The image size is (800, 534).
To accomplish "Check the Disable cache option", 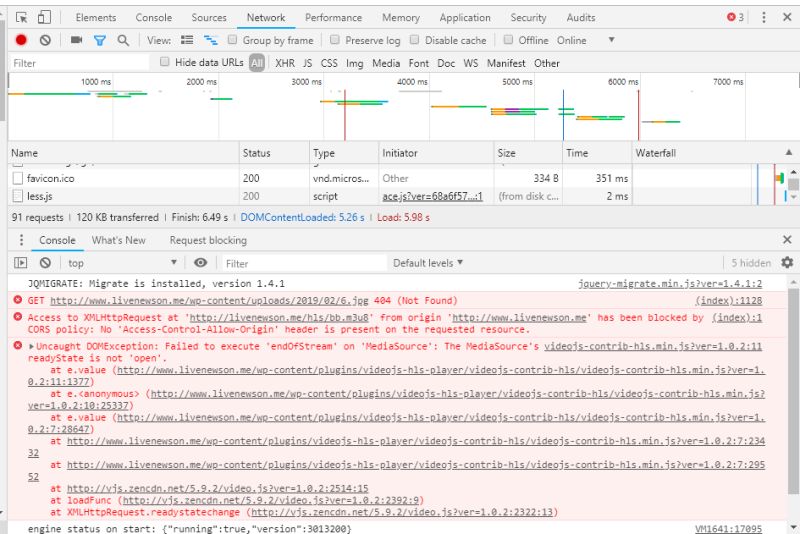I will point(414,39).
